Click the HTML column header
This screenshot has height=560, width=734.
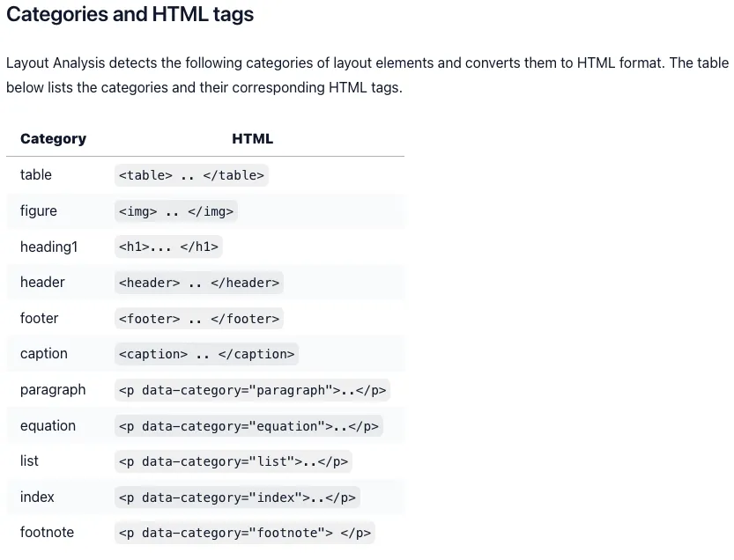(252, 139)
